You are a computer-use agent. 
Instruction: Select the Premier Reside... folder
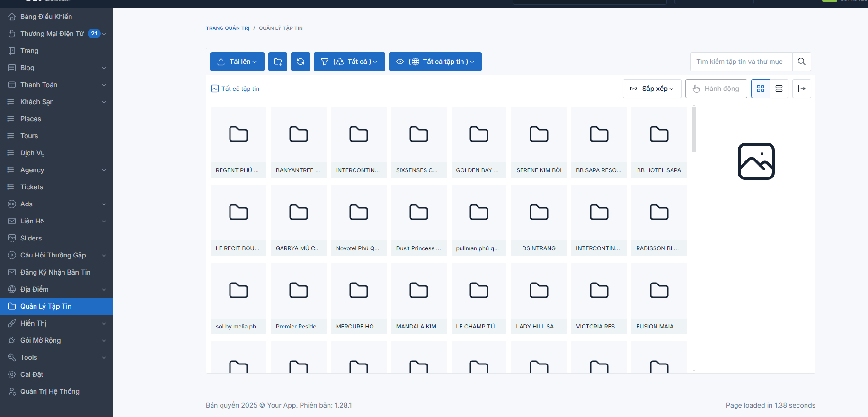click(x=299, y=299)
